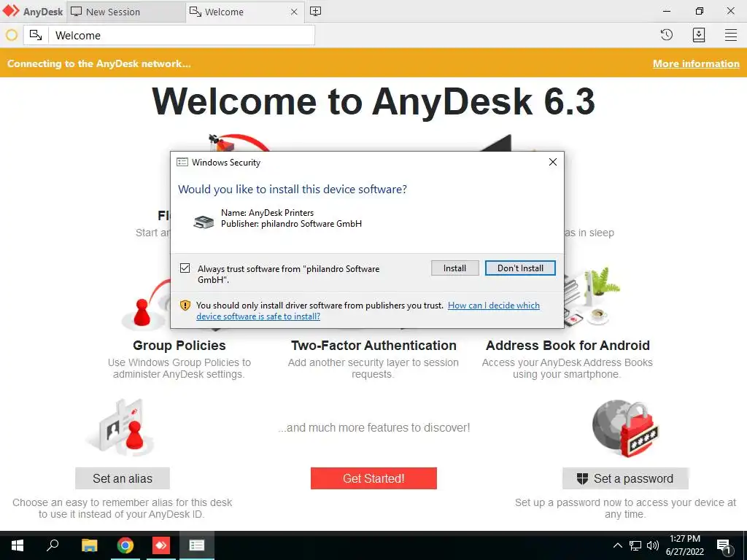Open the address book icon

(698, 35)
